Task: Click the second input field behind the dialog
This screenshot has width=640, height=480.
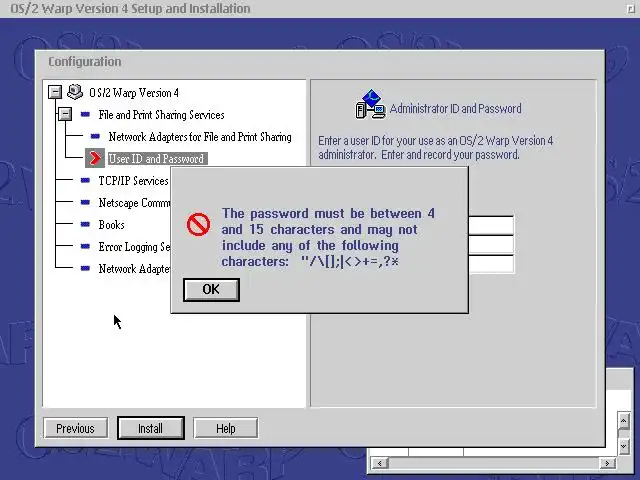Action: click(x=491, y=245)
